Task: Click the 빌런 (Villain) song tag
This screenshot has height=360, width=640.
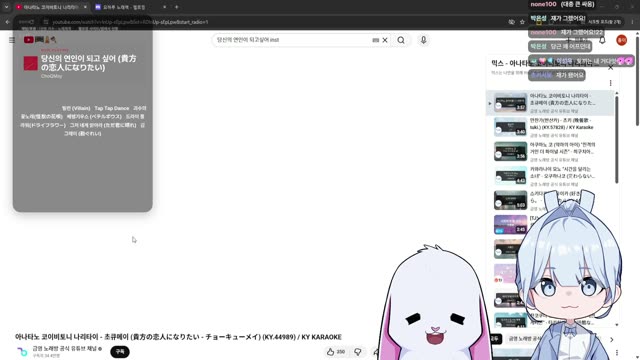Action: tap(76, 108)
